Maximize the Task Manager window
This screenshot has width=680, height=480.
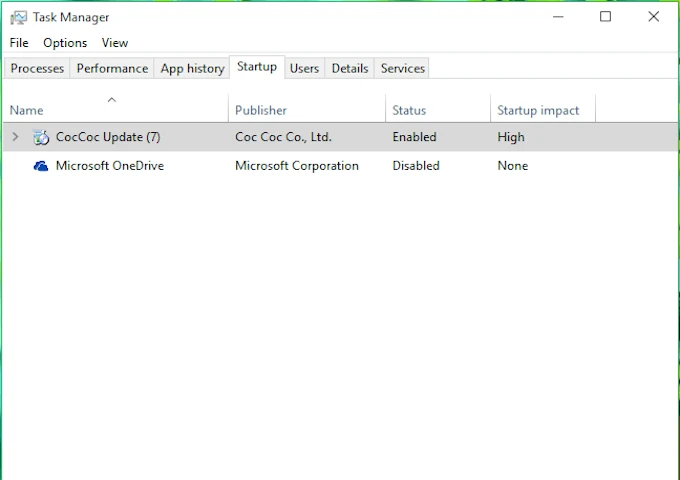click(605, 17)
